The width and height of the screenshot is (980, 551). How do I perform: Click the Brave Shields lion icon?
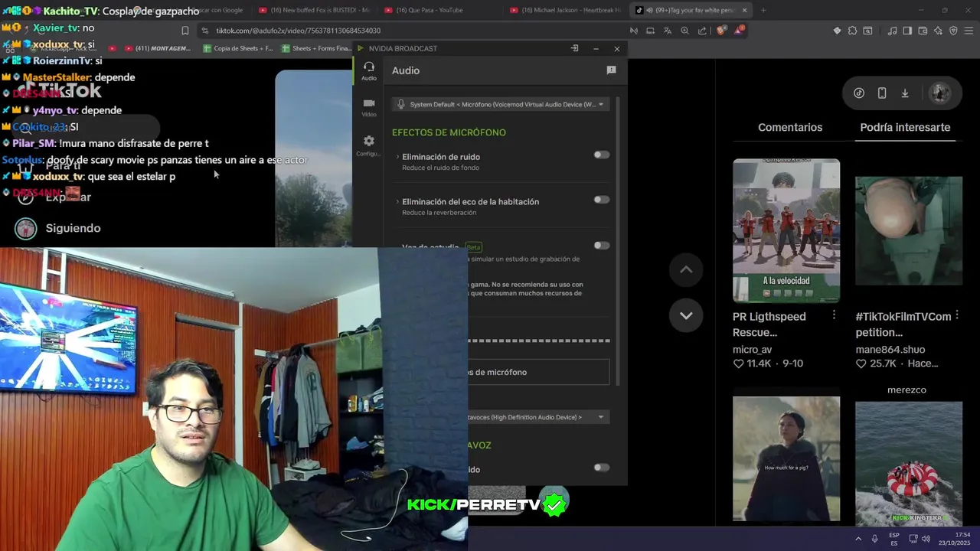pos(721,31)
